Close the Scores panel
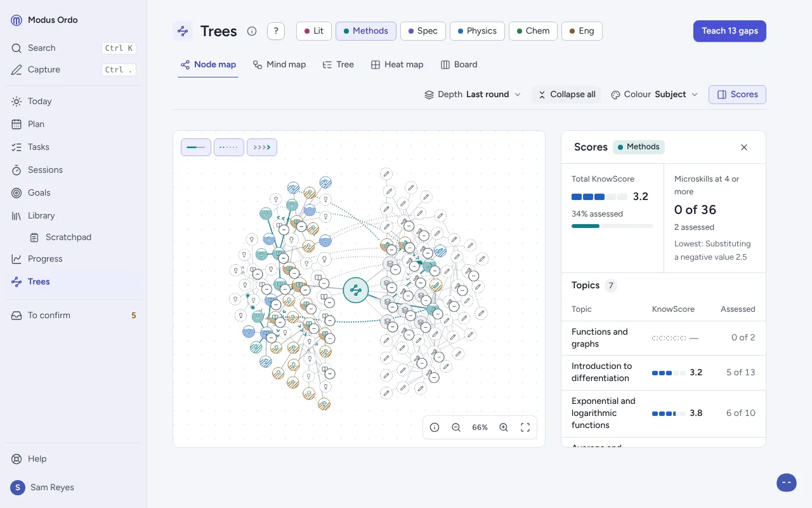The height and width of the screenshot is (508, 812). 744,147
